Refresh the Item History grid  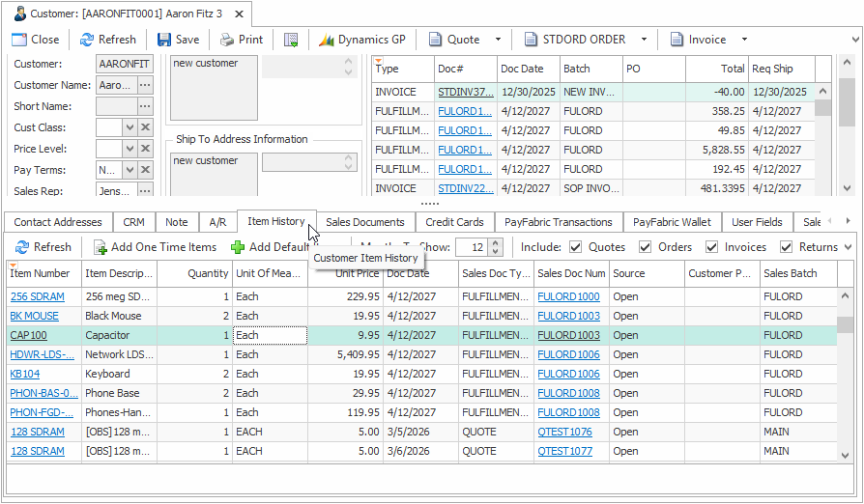pyautogui.click(x=43, y=247)
